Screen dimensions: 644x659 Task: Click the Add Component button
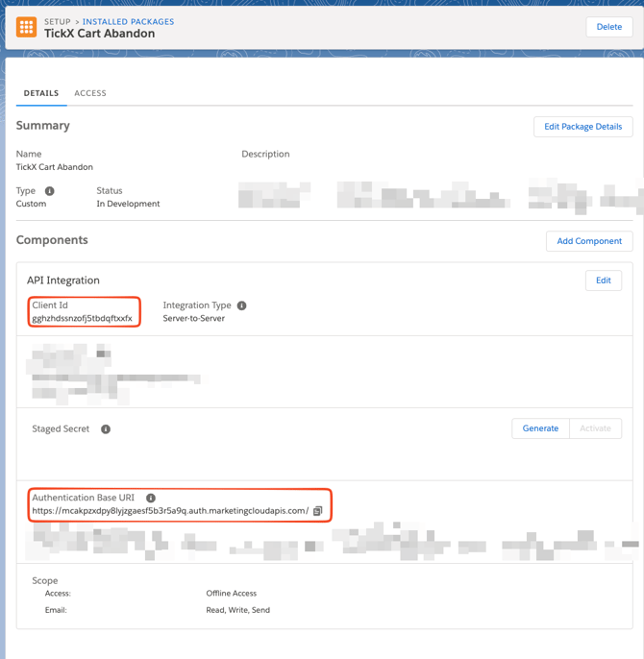(x=589, y=241)
